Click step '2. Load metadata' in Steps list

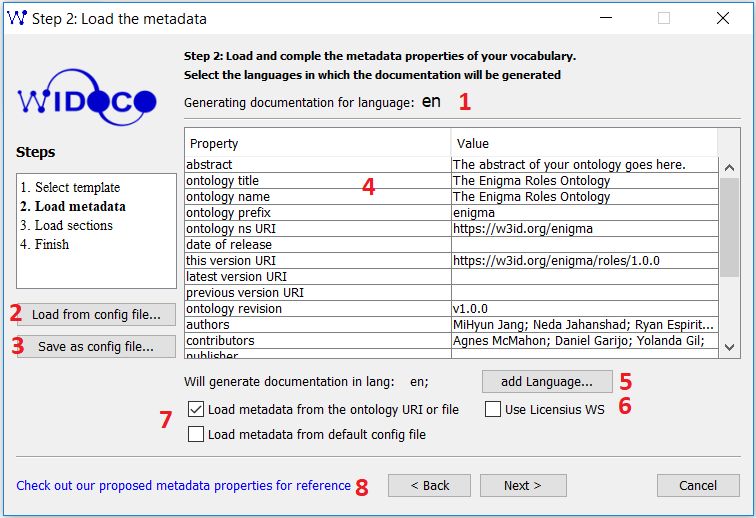coord(73,206)
